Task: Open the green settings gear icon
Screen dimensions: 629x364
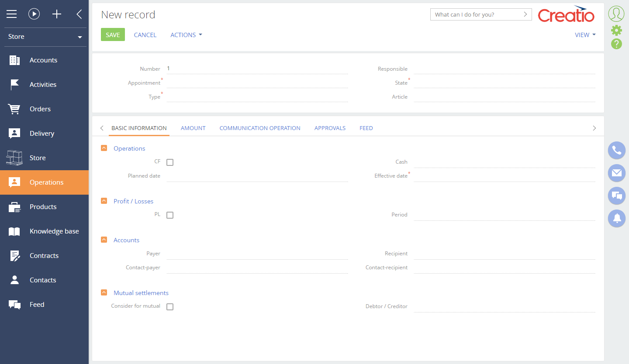Action: pos(616,30)
